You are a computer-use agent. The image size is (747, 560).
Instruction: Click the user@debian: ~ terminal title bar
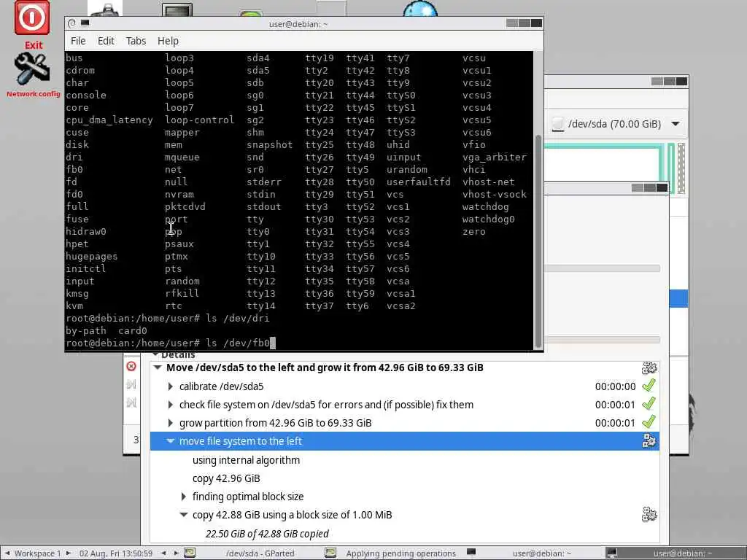point(298,23)
